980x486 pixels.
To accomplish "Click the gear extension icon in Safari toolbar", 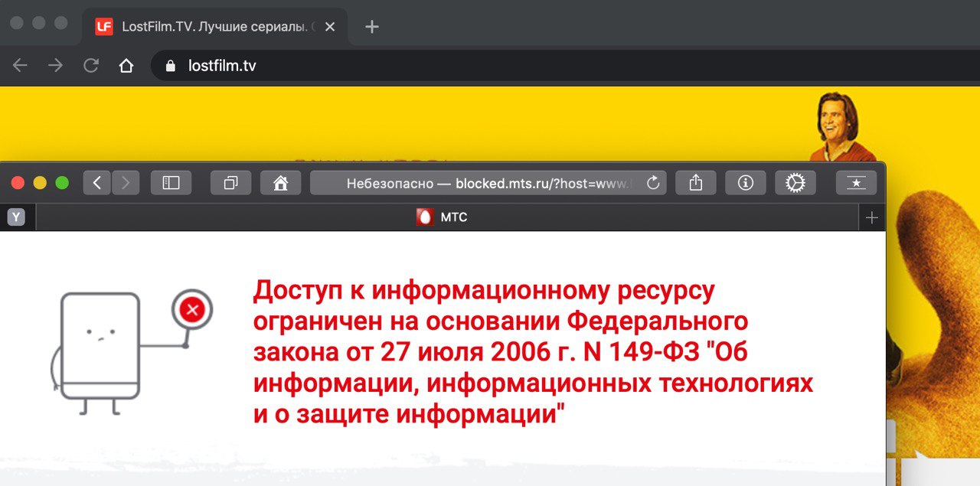I will pos(795,183).
